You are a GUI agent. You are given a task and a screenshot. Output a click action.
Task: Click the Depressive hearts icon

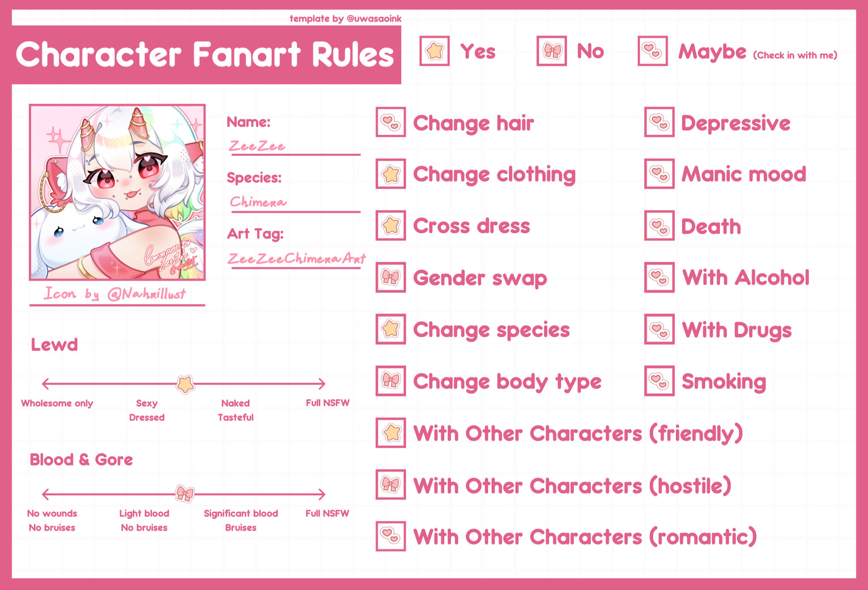click(659, 122)
